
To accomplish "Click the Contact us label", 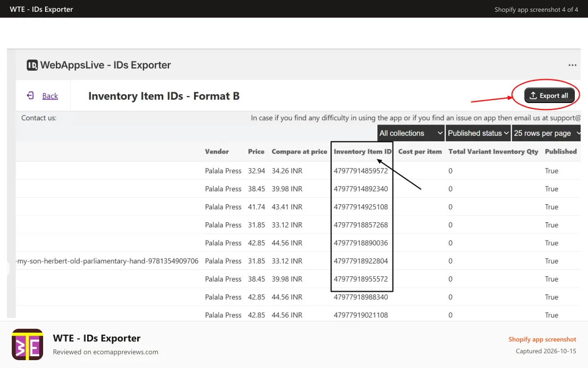I will [39, 118].
